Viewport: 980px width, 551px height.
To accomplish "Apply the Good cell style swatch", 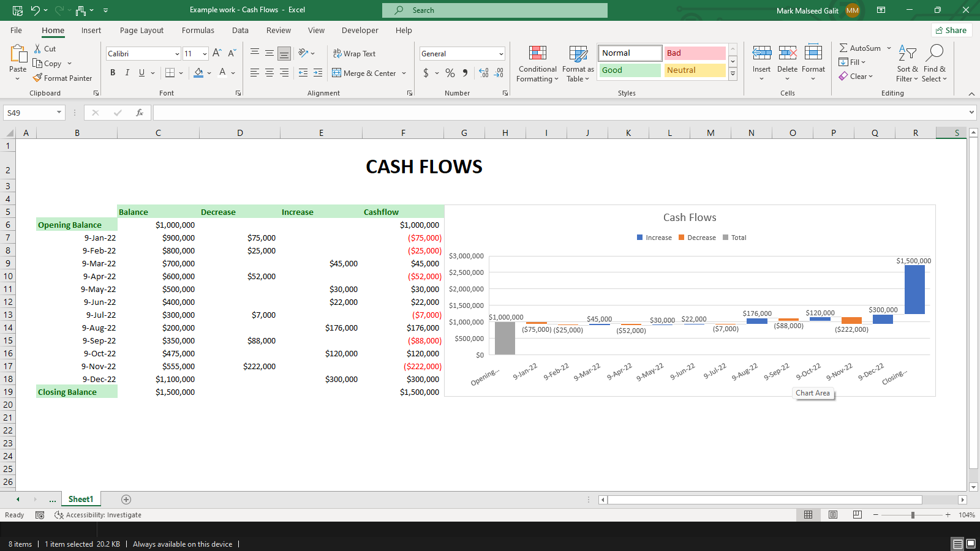I will tap(630, 70).
